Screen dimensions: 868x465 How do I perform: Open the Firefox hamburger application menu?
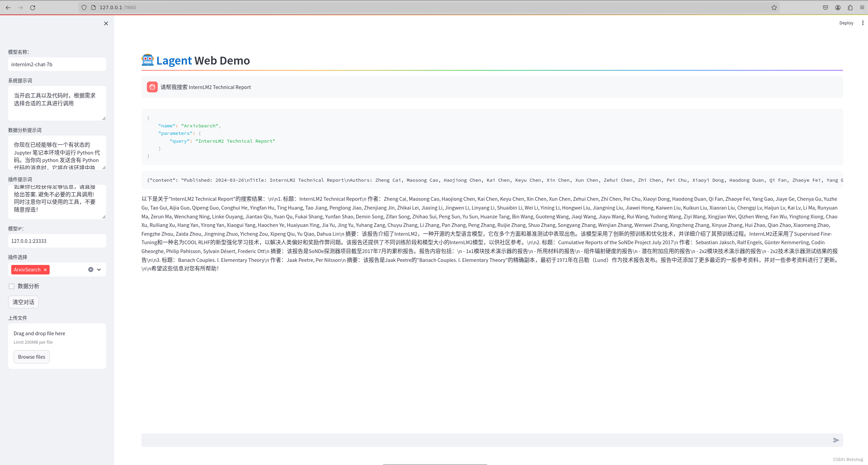862,7
